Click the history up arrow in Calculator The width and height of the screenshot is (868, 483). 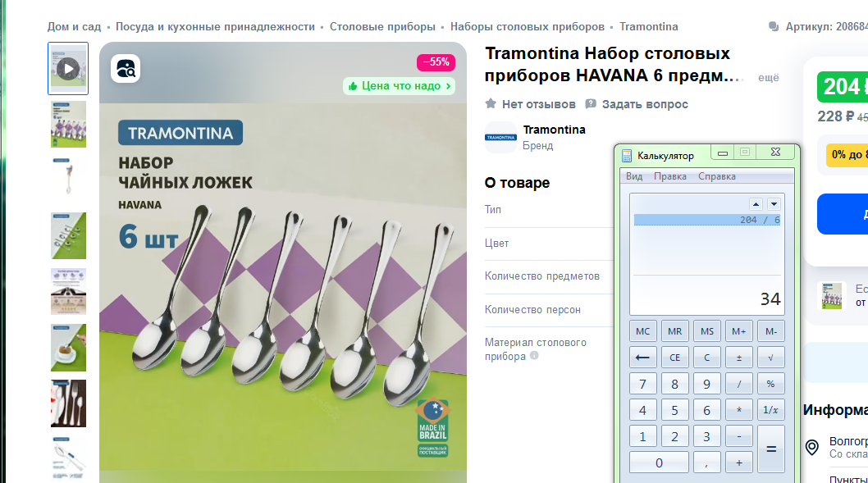pyautogui.click(x=756, y=204)
